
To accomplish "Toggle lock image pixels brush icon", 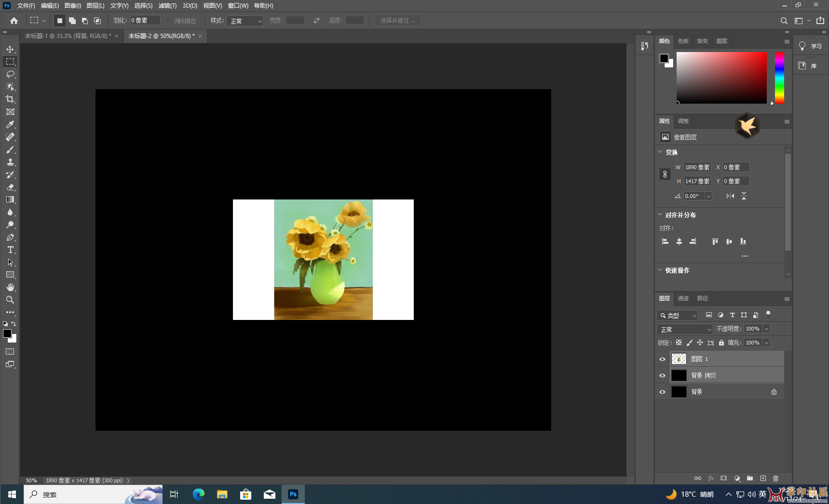I will [x=689, y=343].
